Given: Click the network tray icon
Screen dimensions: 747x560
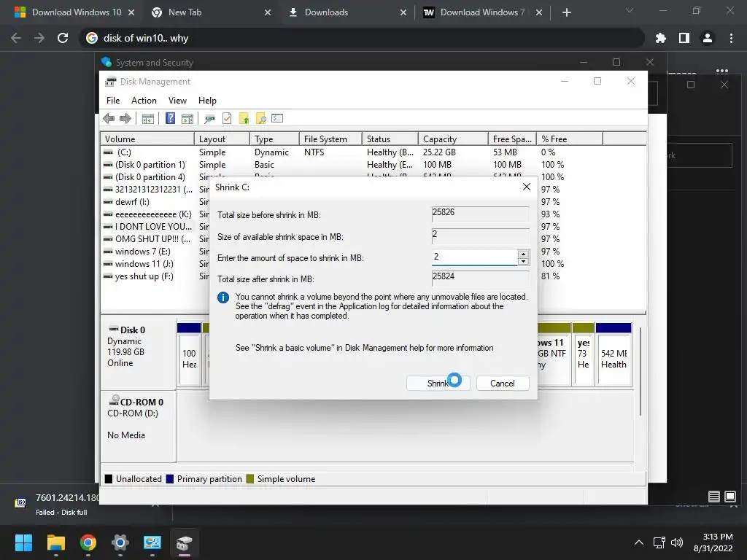Looking at the screenshot, I should click(x=659, y=542).
